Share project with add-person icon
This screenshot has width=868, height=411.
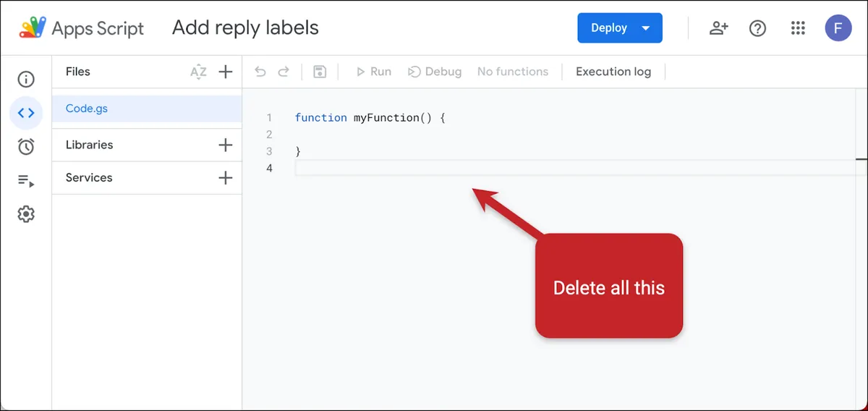718,28
